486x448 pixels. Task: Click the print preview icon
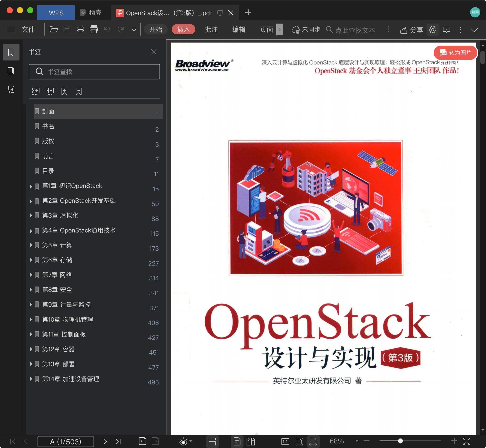click(x=94, y=29)
